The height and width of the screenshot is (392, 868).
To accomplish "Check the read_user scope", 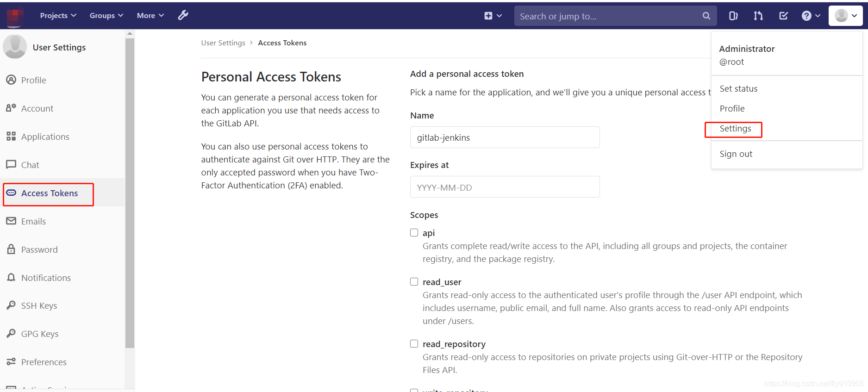I will coord(414,282).
